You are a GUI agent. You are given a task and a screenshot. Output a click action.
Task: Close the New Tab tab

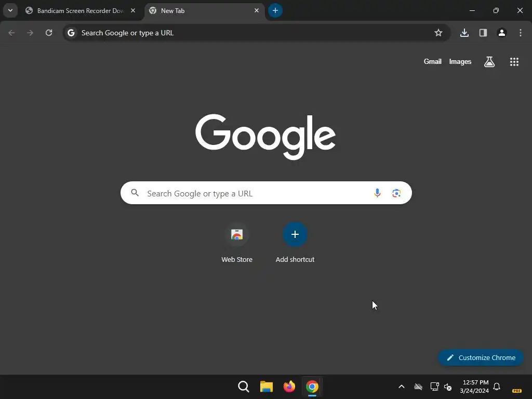(x=257, y=10)
